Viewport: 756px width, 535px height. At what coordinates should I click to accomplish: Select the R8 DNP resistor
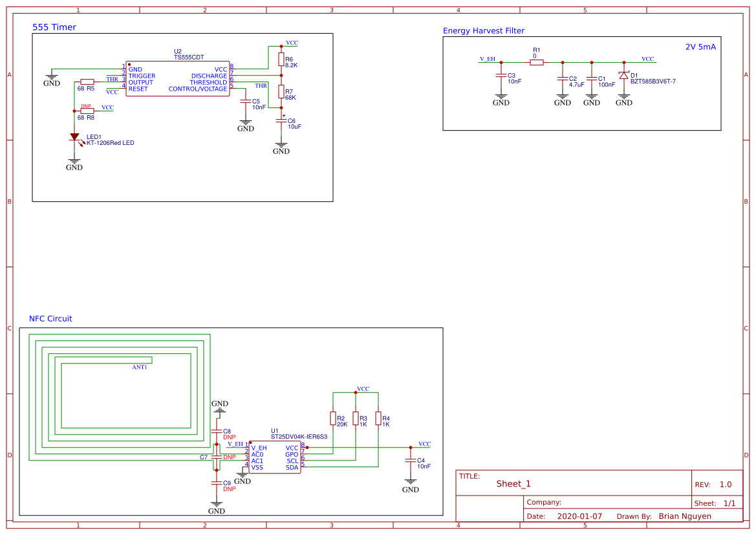click(87, 111)
